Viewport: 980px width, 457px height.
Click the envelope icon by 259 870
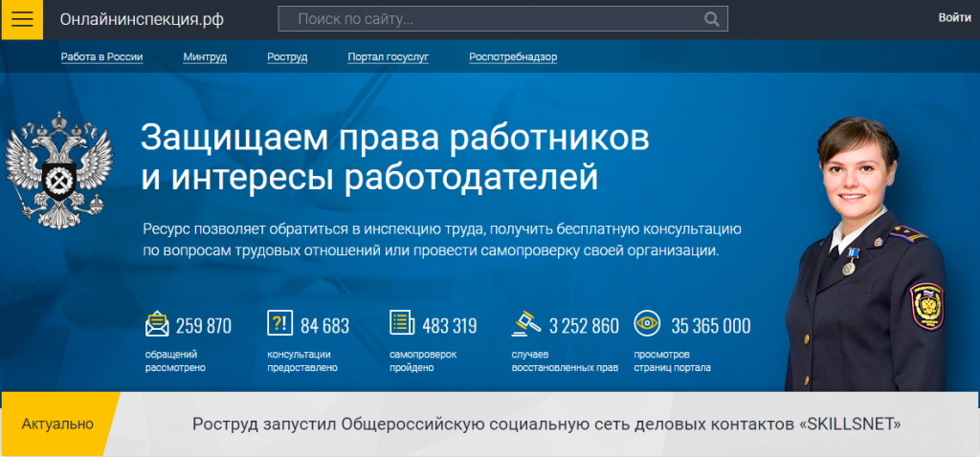point(158,325)
